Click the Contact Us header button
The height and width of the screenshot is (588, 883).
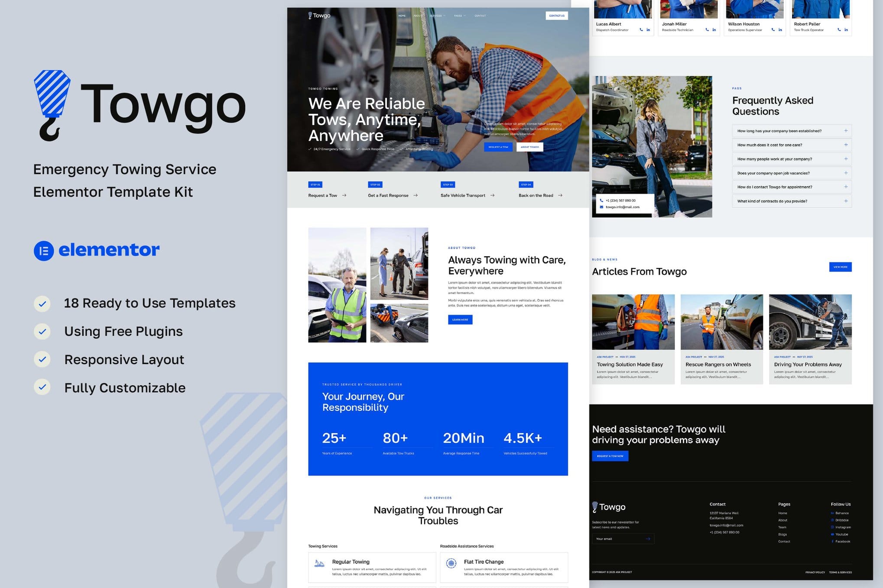click(x=557, y=16)
